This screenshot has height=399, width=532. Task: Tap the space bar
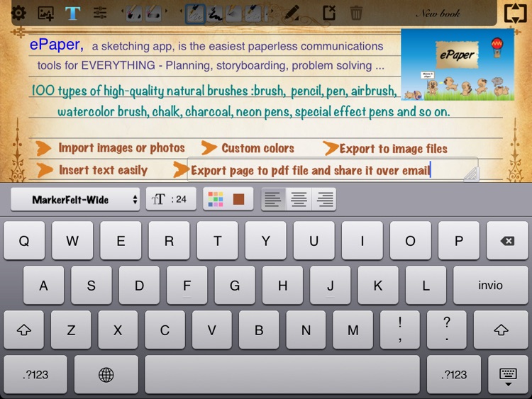pos(282,375)
